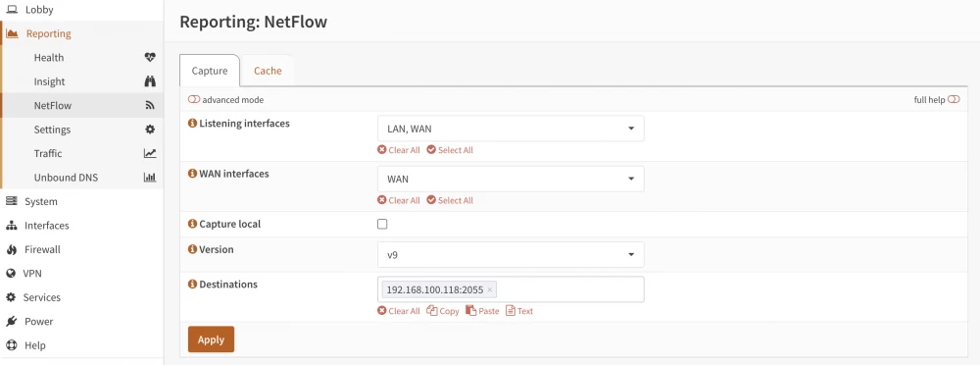Open Destinations Text editor link

519,310
